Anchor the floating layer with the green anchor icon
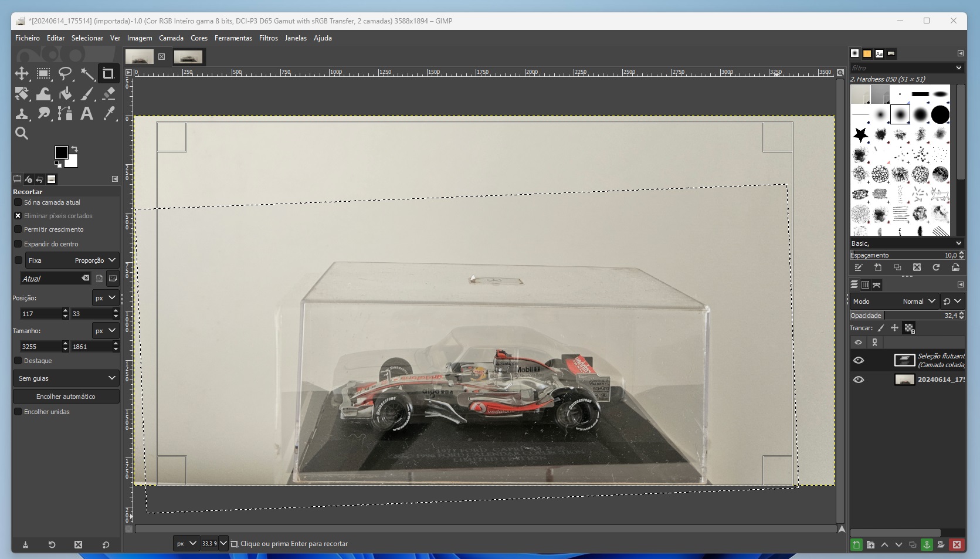The height and width of the screenshot is (559, 980). pyautogui.click(x=927, y=544)
